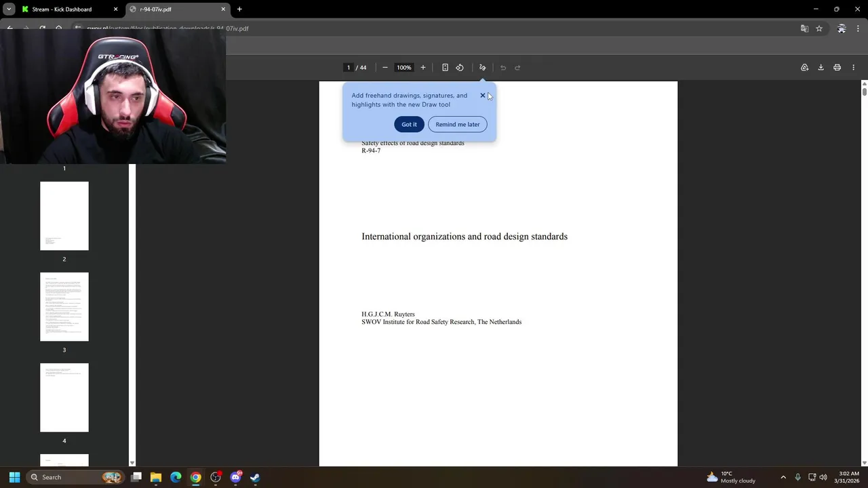Screen dimensions: 868x488
Task: Click 'Safety effects of road design standards' text
Action: tap(413, 143)
